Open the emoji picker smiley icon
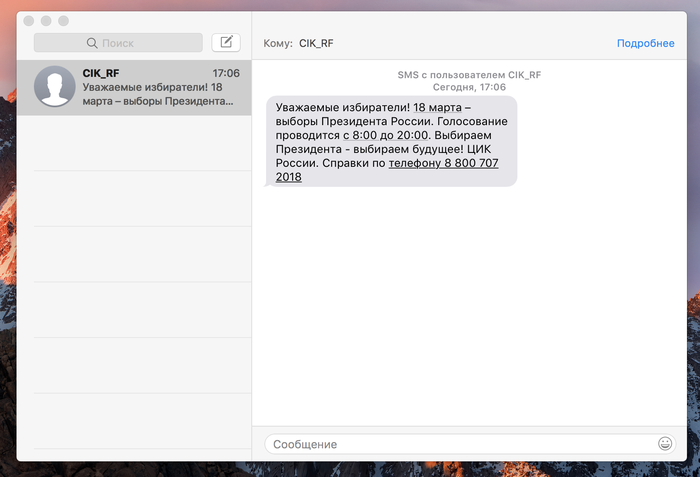700x477 pixels. click(665, 444)
